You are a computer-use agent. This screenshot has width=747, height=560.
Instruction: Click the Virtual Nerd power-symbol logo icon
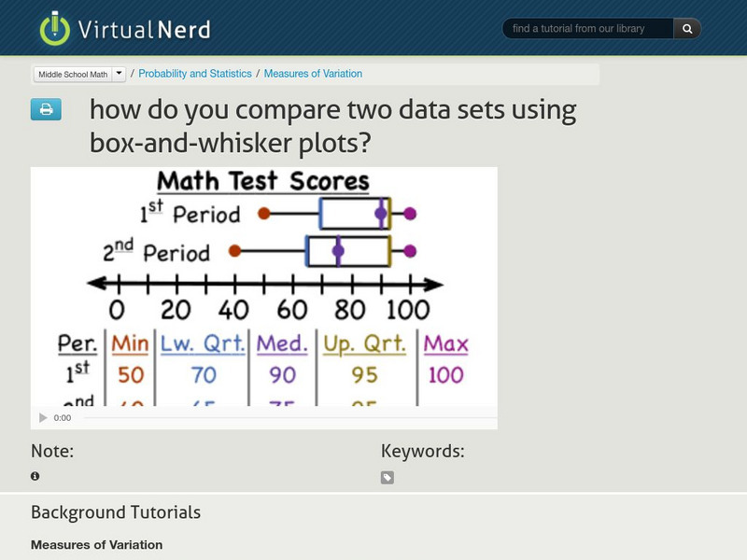click(55, 28)
